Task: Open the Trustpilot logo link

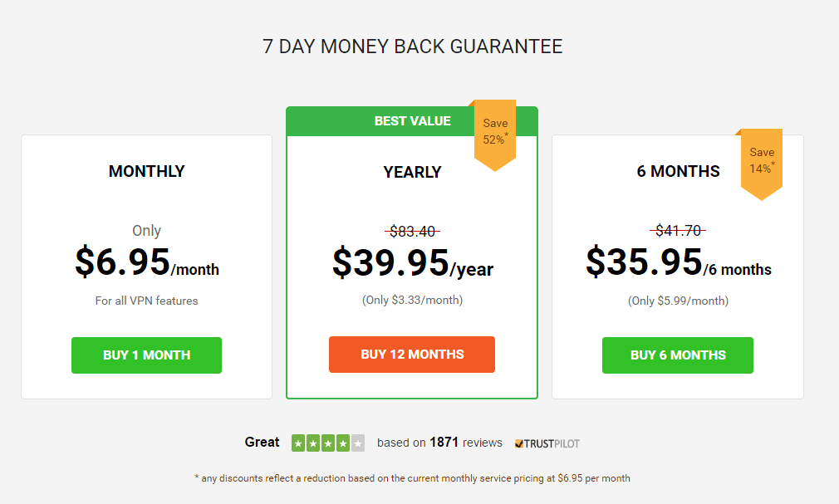Action: pos(547,443)
